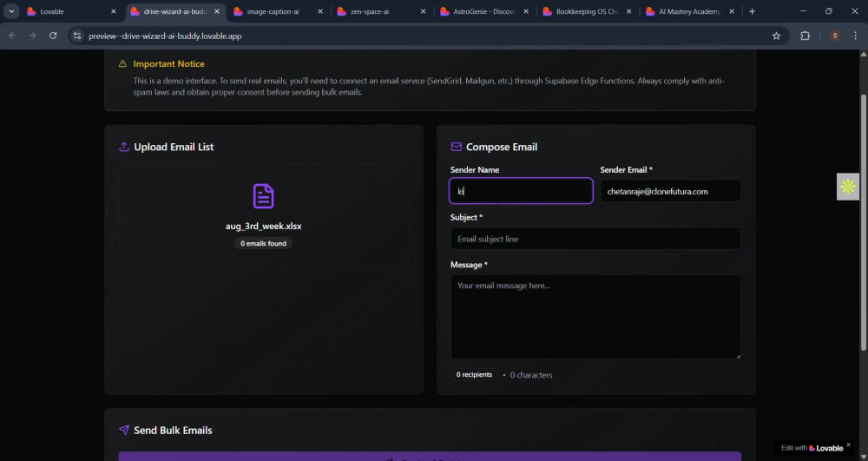Go forward to next page

(33, 36)
